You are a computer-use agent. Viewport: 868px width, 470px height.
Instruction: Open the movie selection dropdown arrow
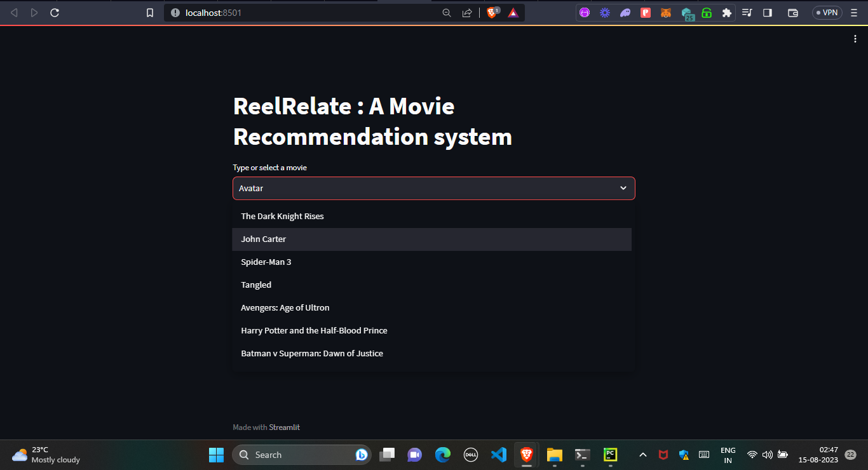[x=623, y=188]
